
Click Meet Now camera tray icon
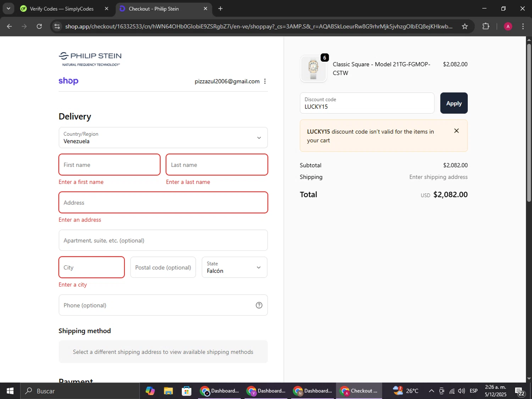[442, 391]
